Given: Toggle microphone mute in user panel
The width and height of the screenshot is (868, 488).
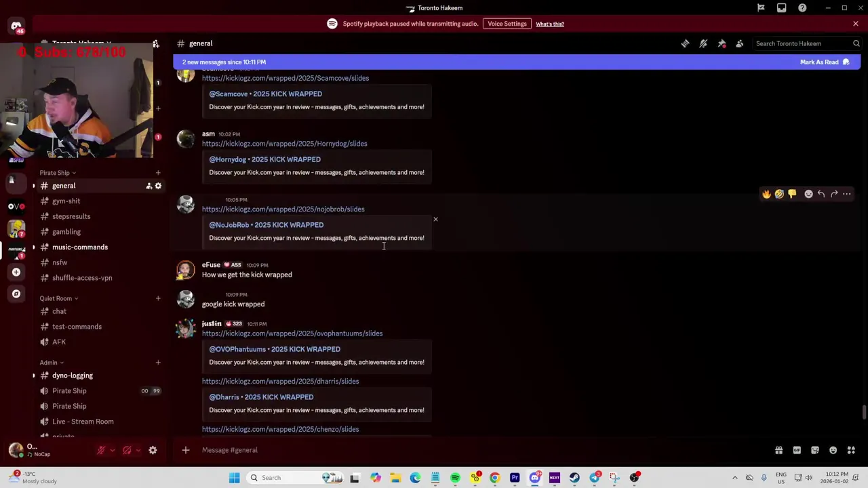Looking at the screenshot, I should pos(101,450).
